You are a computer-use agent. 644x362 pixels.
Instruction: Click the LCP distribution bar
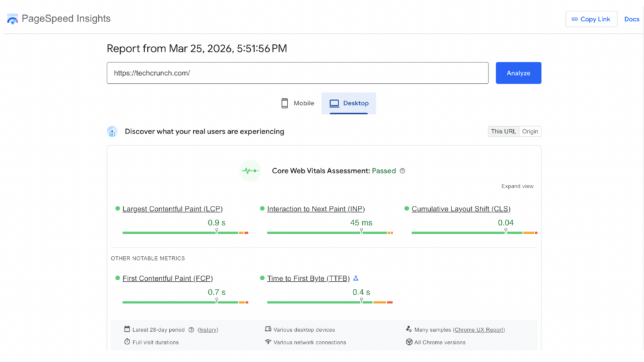click(x=186, y=233)
